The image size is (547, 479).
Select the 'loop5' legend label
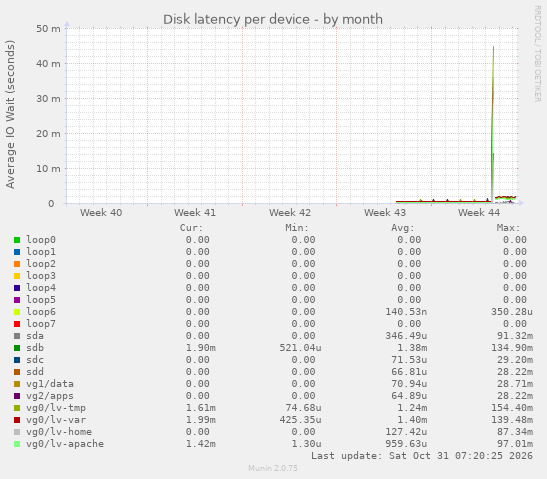[x=41, y=300]
